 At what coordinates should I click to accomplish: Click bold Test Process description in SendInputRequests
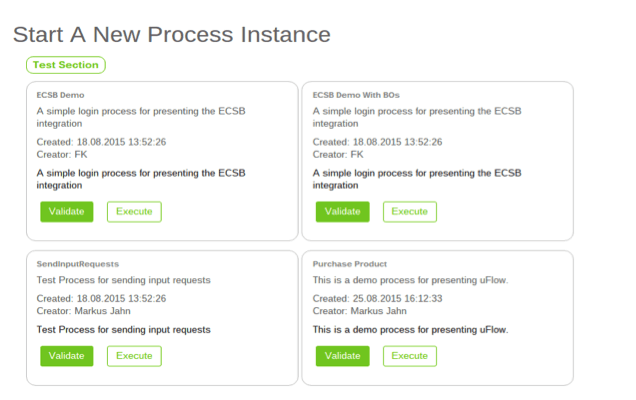[x=124, y=330]
